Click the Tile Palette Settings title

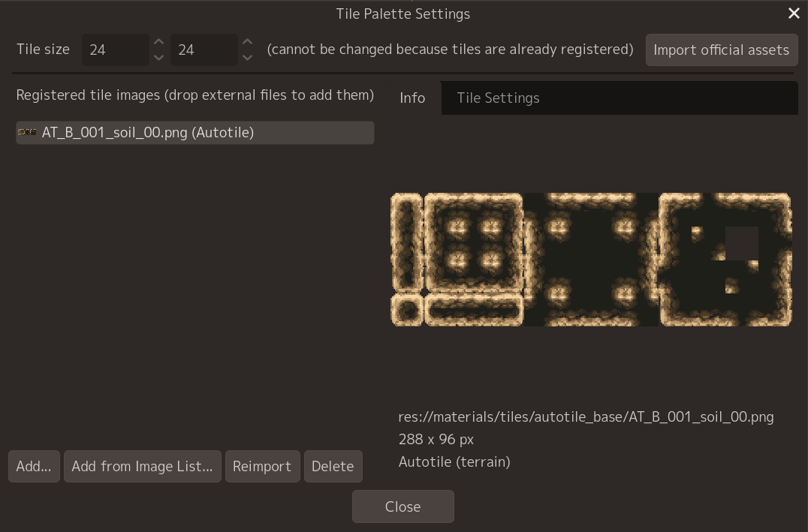point(403,14)
